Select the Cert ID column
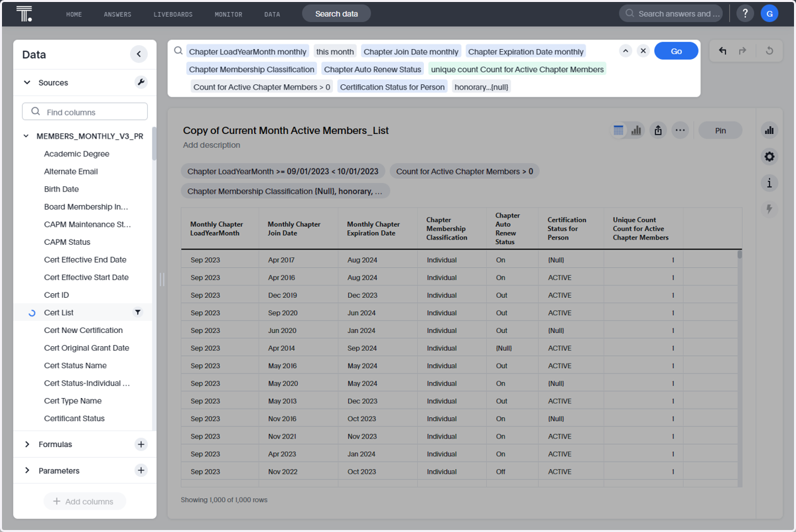This screenshot has height=532, width=796. click(x=56, y=295)
